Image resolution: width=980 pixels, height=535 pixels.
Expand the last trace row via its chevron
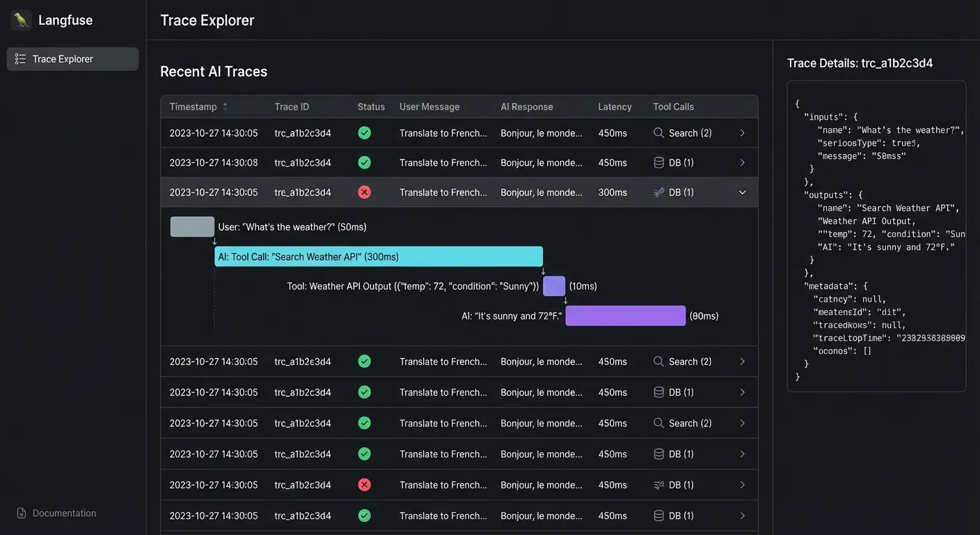coord(742,515)
